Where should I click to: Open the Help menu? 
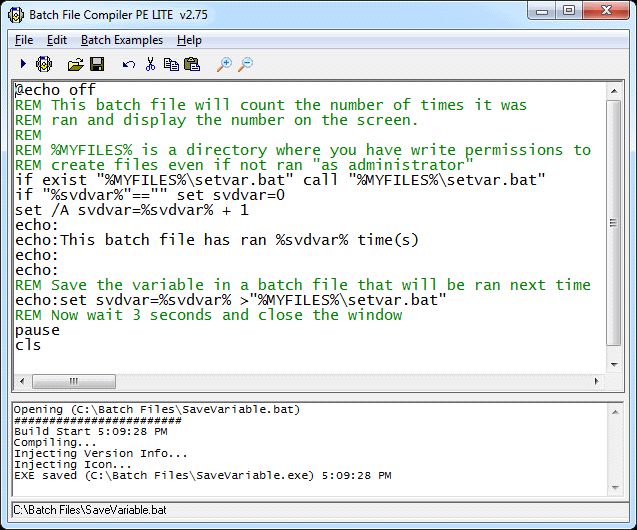[189, 40]
